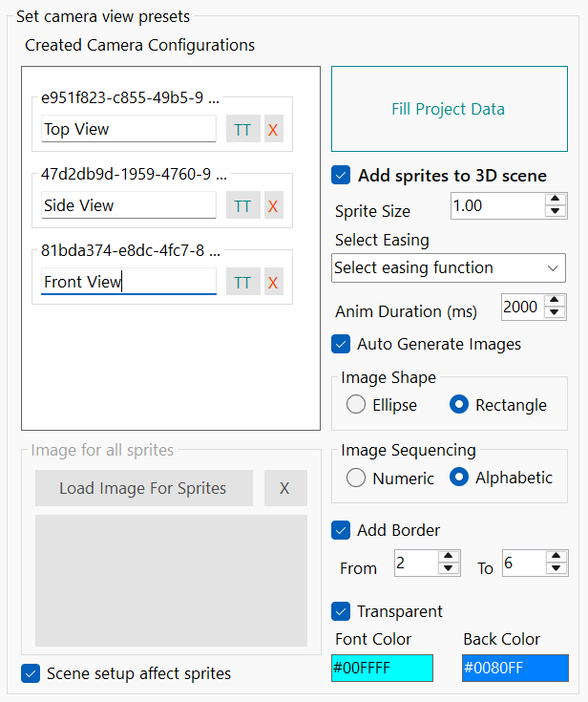Click the 81bda374-e8dc-4fc7-8 ID label
Image resolution: width=588 pixels, height=702 pixels.
click(130, 250)
